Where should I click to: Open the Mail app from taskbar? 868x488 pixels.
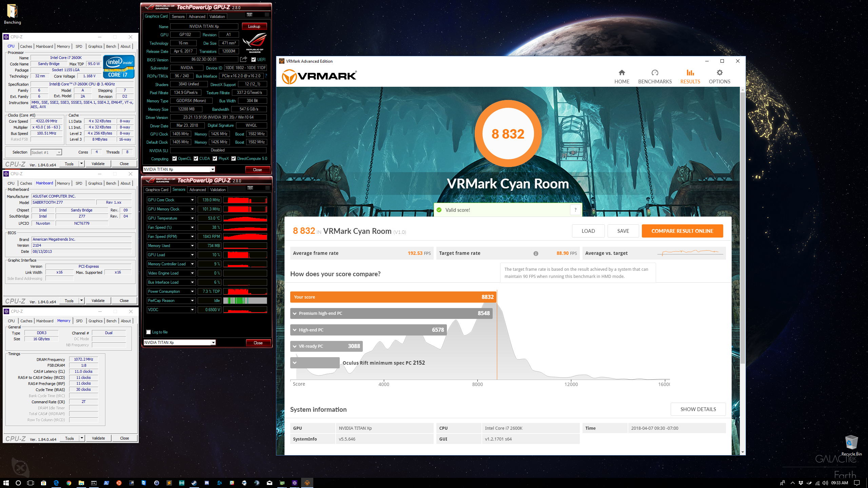(x=270, y=483)
